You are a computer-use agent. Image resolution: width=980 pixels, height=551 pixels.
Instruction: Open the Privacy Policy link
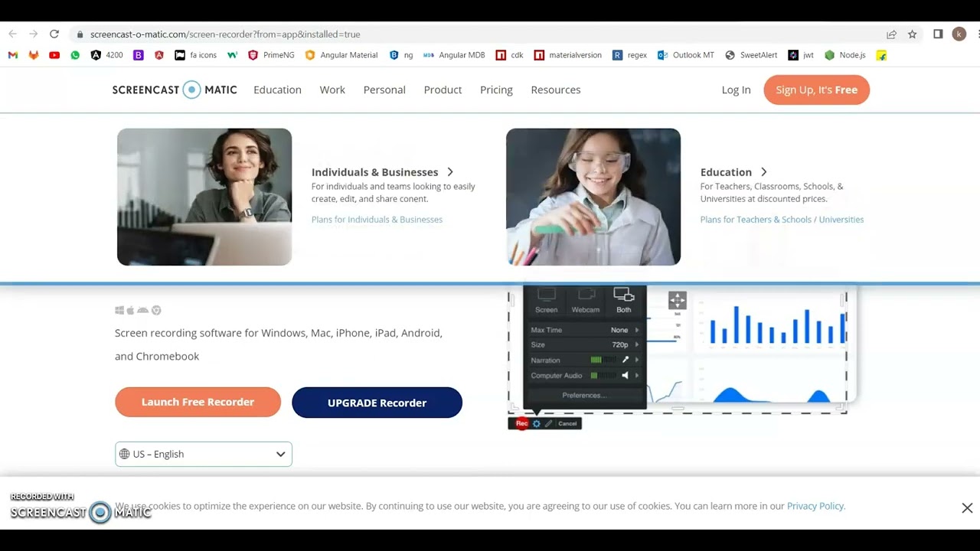click(x=815, y=506)
